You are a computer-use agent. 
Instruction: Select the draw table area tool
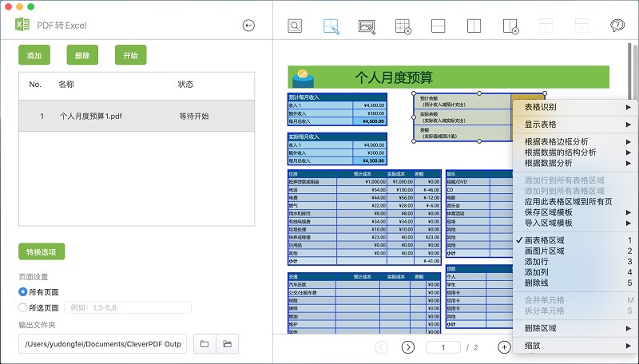[331, 26]
